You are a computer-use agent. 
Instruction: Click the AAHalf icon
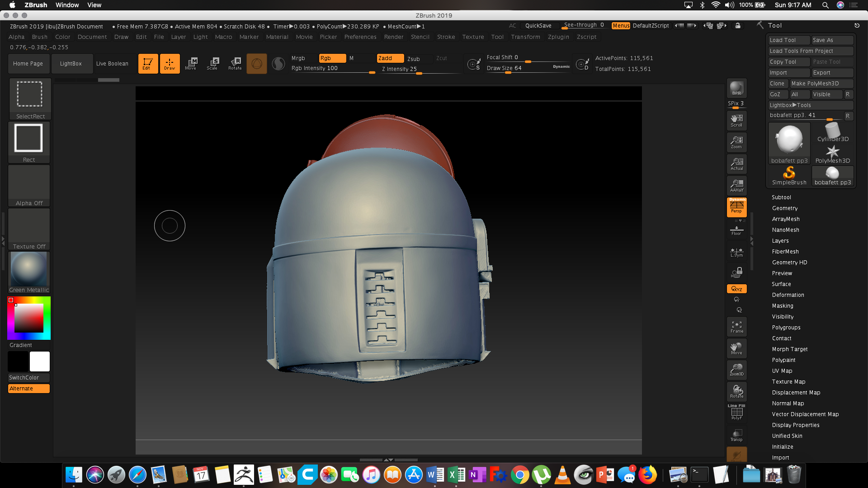736,186
